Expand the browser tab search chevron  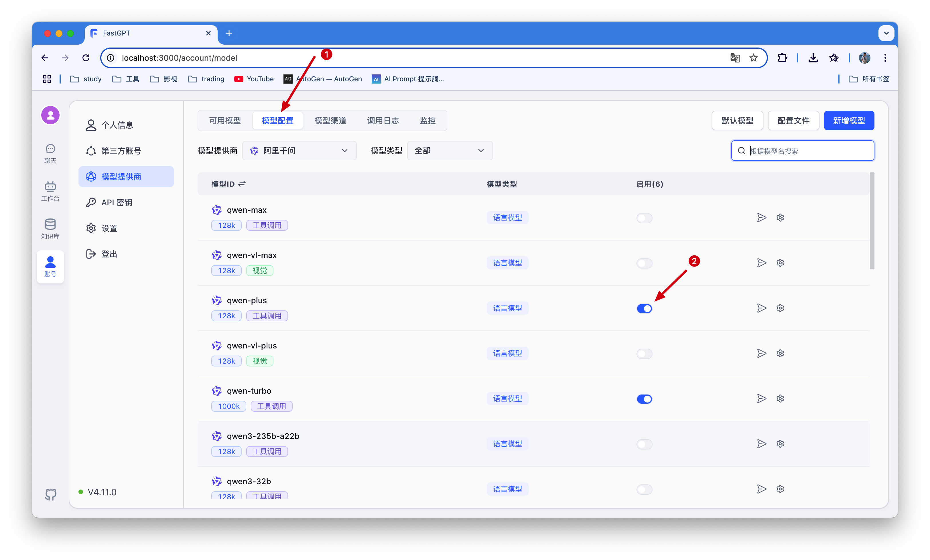886,33
